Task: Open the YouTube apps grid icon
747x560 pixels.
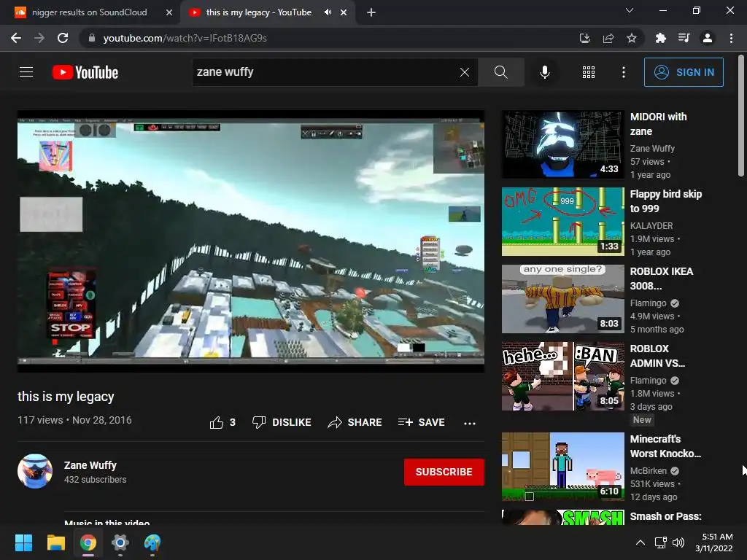Action: [x=589, y=72]
